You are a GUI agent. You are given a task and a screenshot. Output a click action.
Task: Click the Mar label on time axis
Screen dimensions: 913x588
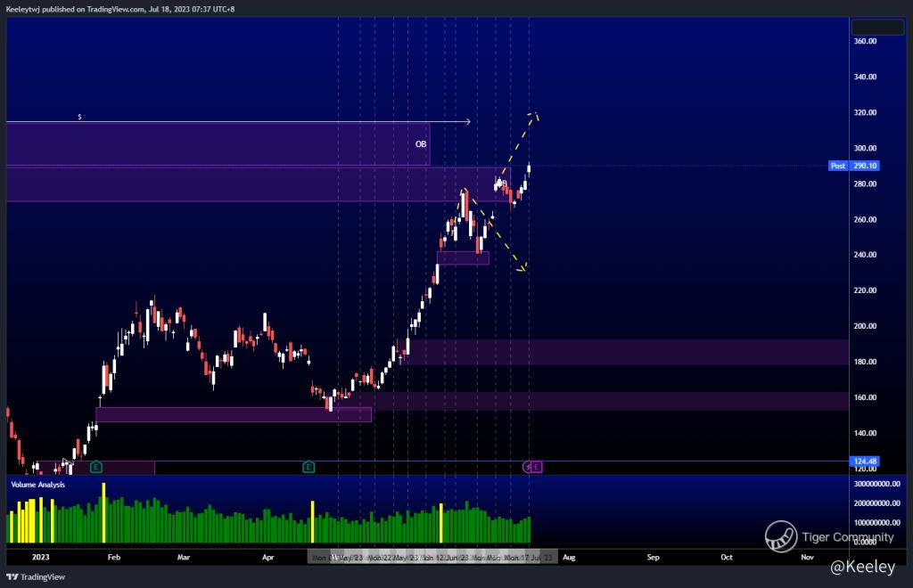[184, 557]
